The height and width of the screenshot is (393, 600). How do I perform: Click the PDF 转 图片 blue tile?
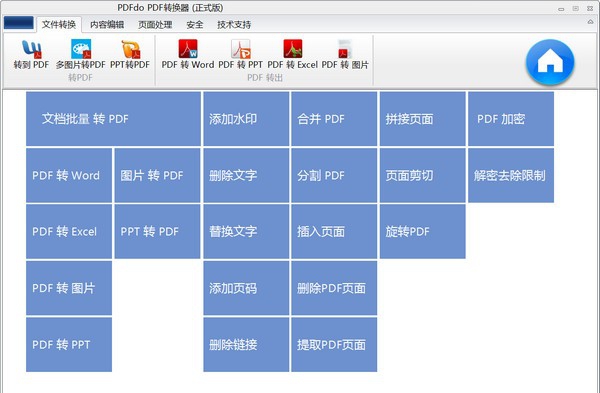click(69, 288)
